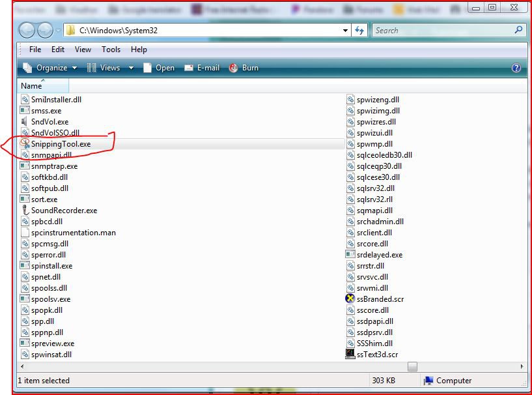Click the Views button
Image resolution: width=532 pixels, height=395 pixels.
[x=104, y=68]
